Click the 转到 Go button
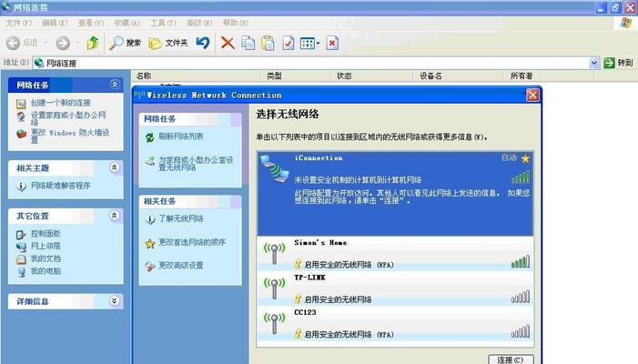638x364 pixels. (619, 63)
